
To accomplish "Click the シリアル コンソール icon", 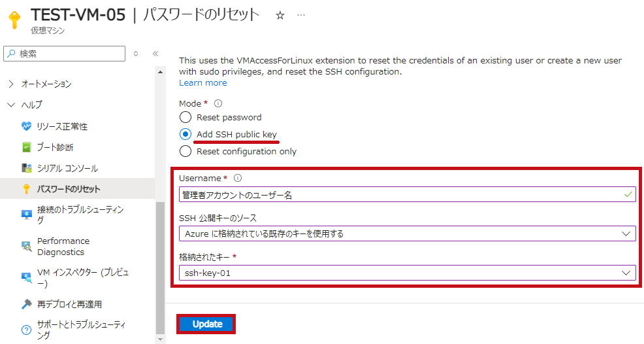I will [x=26, y=168].
